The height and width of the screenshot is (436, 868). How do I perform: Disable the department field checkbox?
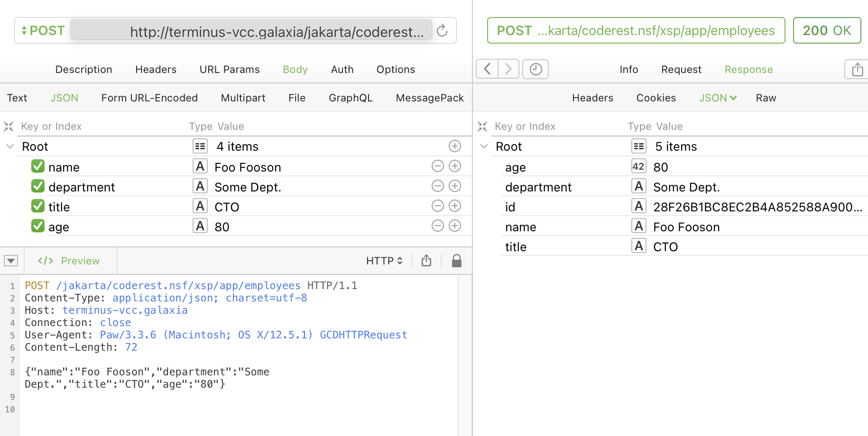click(38, 186)
